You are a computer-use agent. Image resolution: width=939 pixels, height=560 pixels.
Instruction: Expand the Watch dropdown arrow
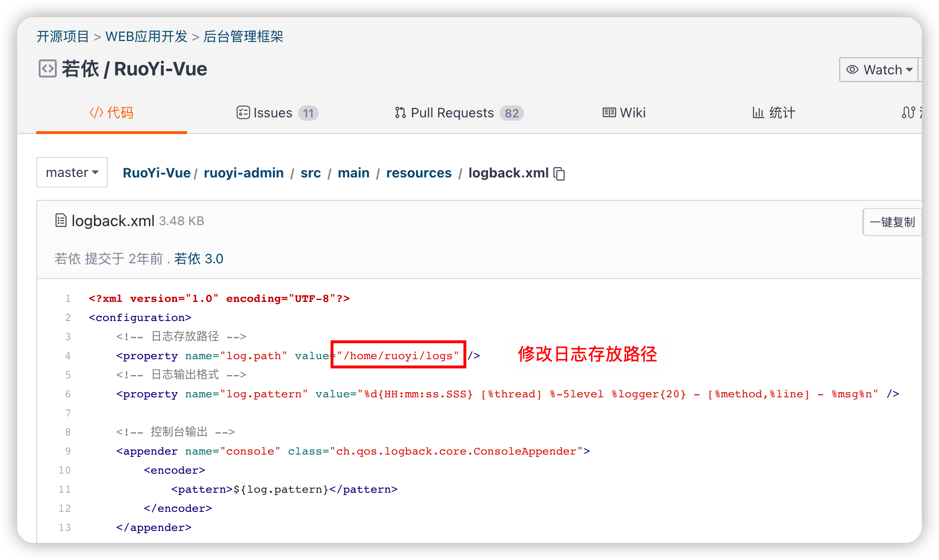coord(909,70)
